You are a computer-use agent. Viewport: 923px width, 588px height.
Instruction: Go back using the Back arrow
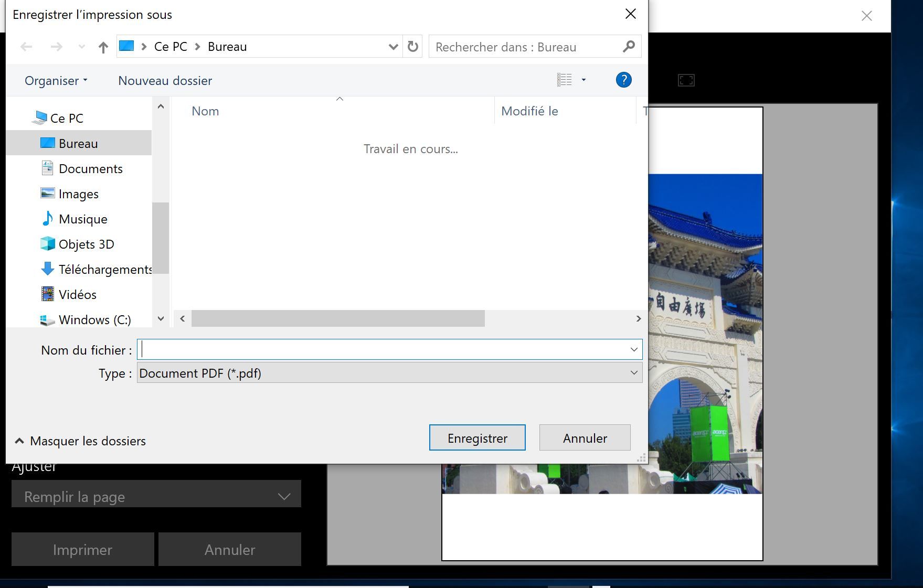point(26,47)
